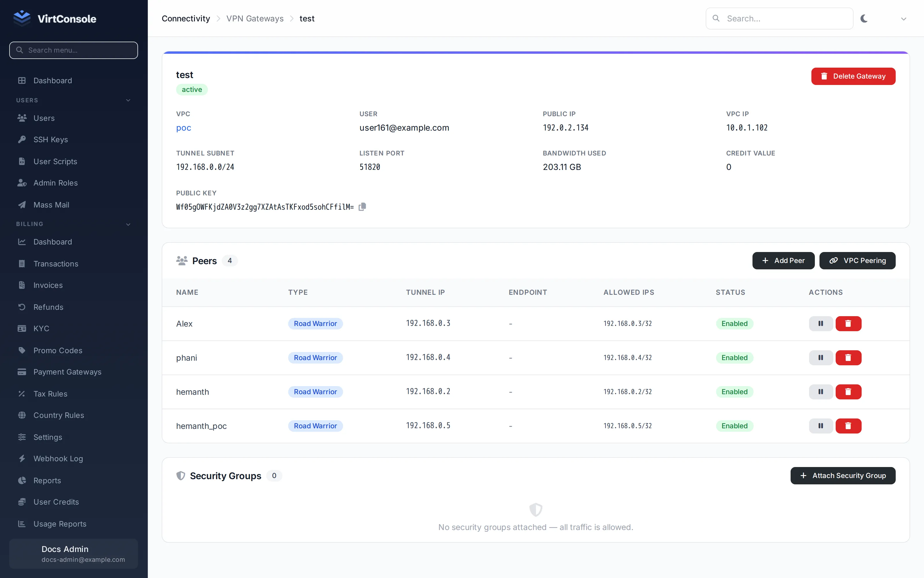
Task: Click the Billing Dashboard menu item
Action: click(74, 242)
